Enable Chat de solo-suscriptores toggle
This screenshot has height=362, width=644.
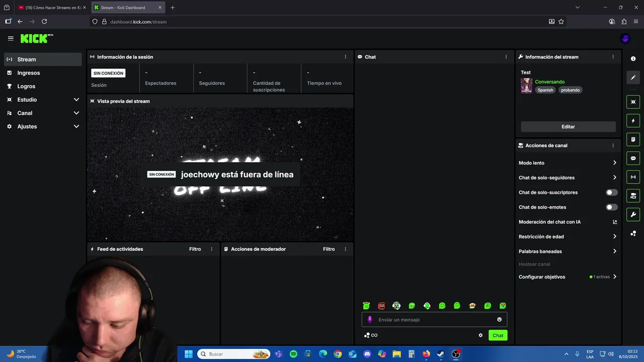tap(611, 193)
